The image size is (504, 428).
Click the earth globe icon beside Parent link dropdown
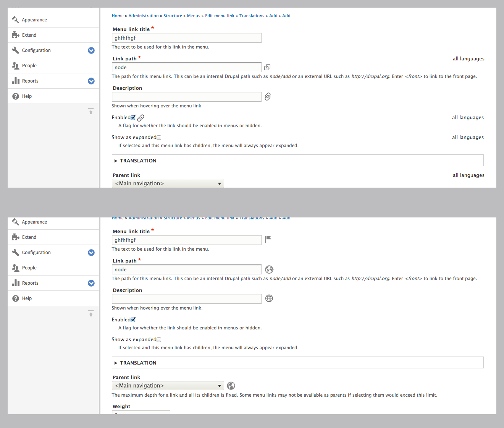(x=231, y=386)
